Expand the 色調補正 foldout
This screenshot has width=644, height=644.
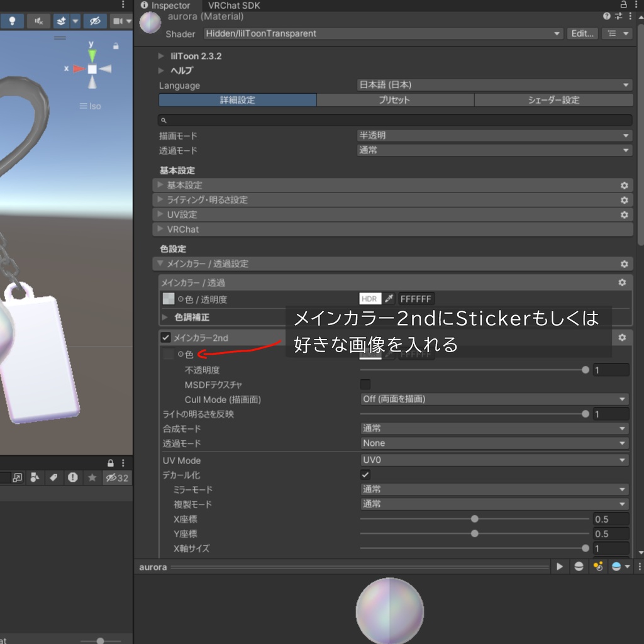click(x=165, y=317)
